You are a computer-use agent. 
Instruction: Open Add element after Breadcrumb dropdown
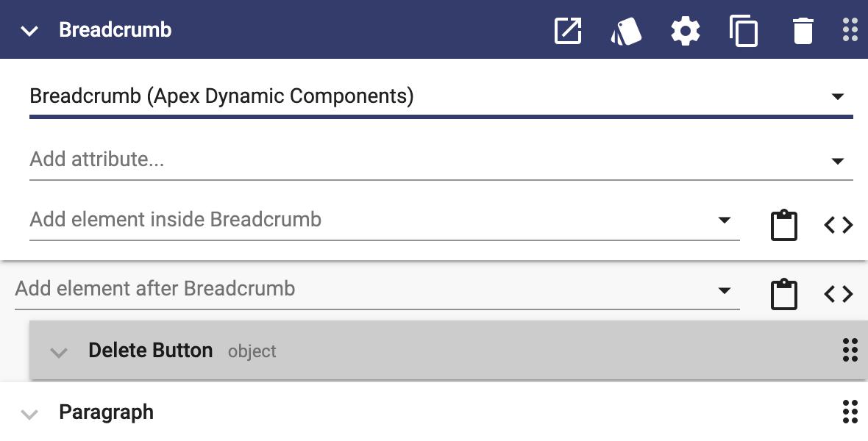[x=724, y=290]
